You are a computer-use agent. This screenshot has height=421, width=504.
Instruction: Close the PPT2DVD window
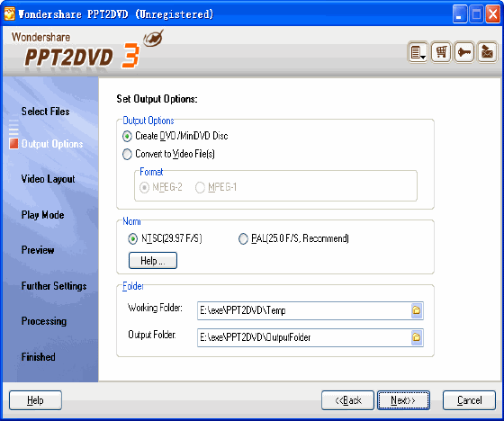[493, 14]
